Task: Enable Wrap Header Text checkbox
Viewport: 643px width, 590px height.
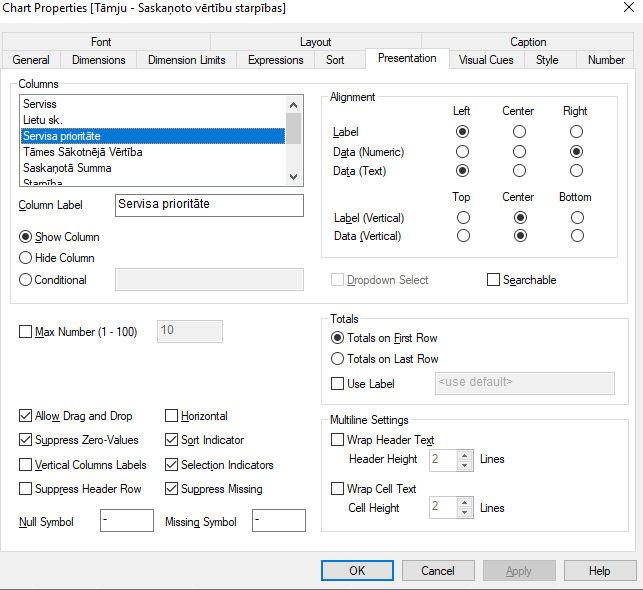Action: (338, 440)
